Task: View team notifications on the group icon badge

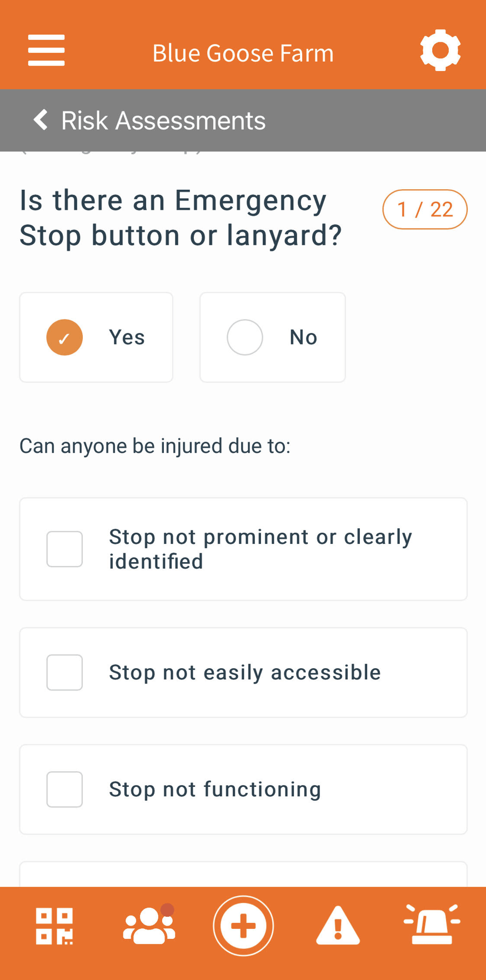Action: coord(167,909)
